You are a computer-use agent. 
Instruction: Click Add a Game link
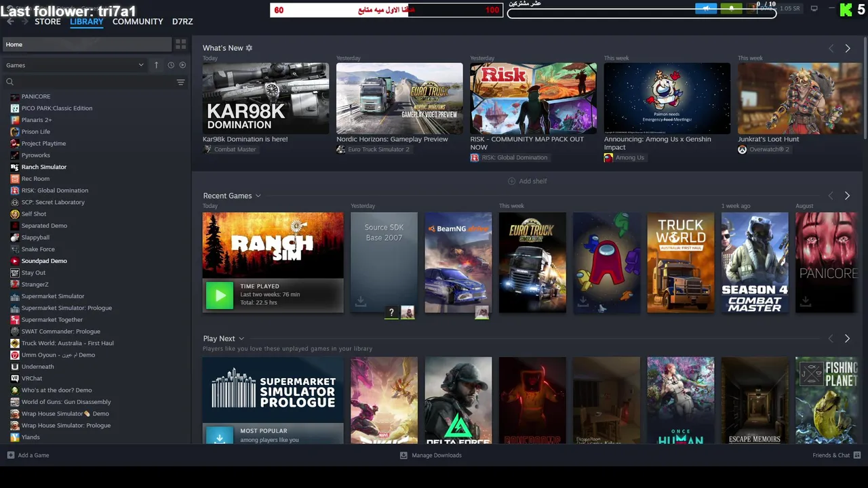coord(33,455)
